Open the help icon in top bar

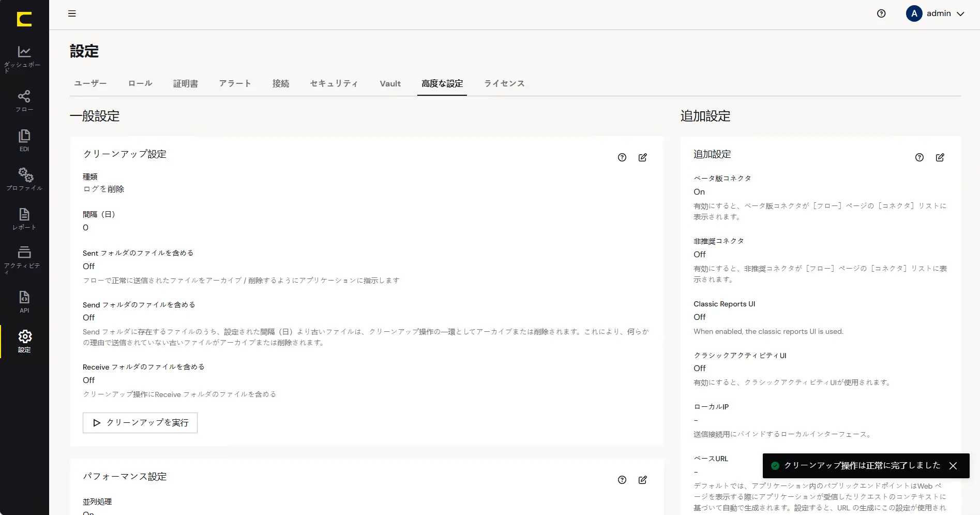coord(881,13)
